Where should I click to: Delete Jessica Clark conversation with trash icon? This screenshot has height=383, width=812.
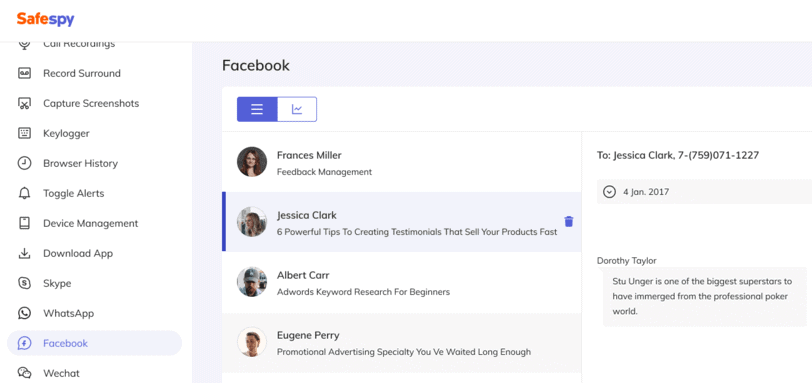point(569,222)
